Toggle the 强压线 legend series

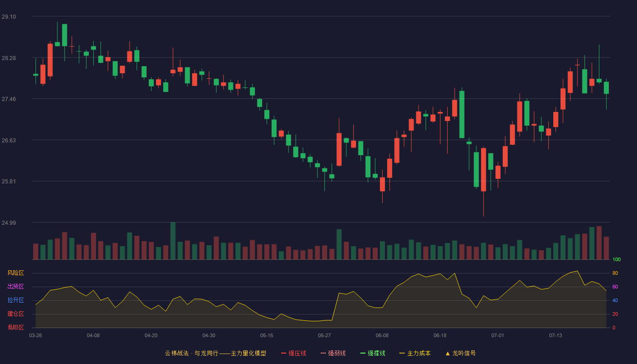pos(293,353)
